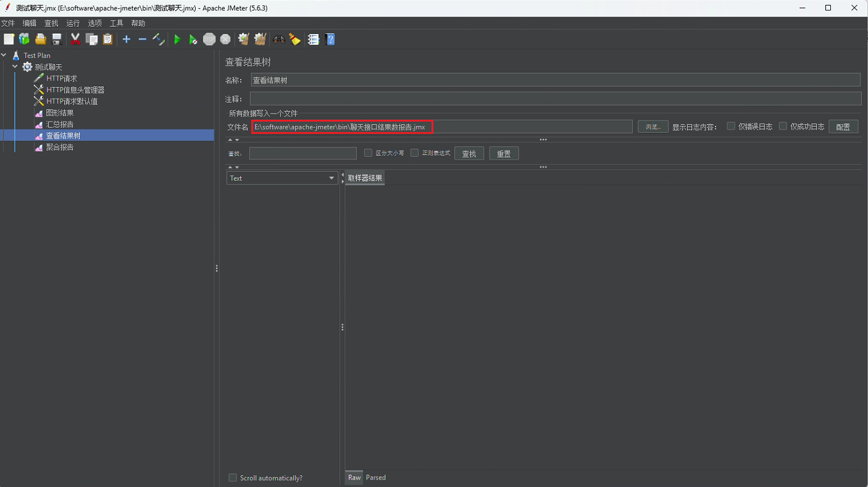Open the Text renderer dropdown
Image resolution: width=868 pixels, height=487 pixels.
pyautogui.click(x=282, y=178)
